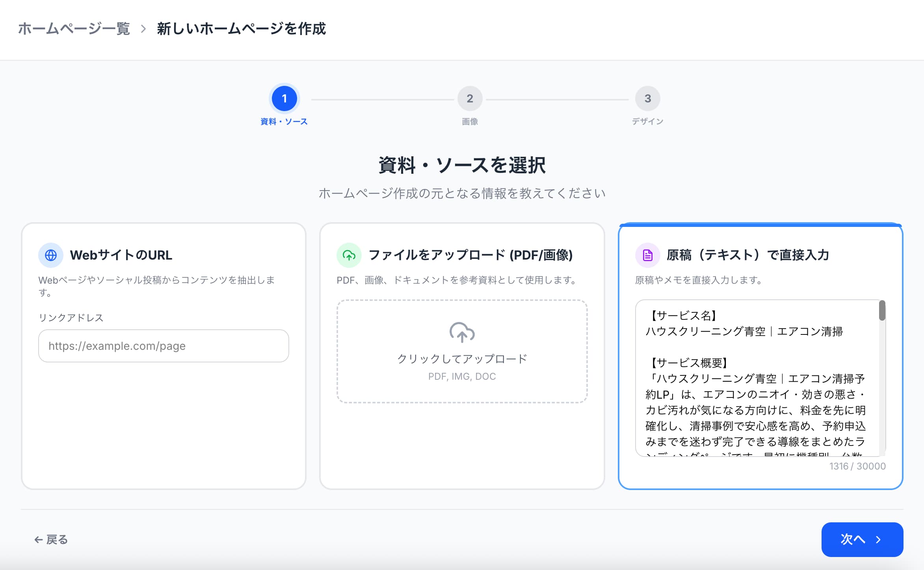This screenshot has height=570, width=924.
Task: Jump to step 2 画像 circle
Action: point(470,98)
